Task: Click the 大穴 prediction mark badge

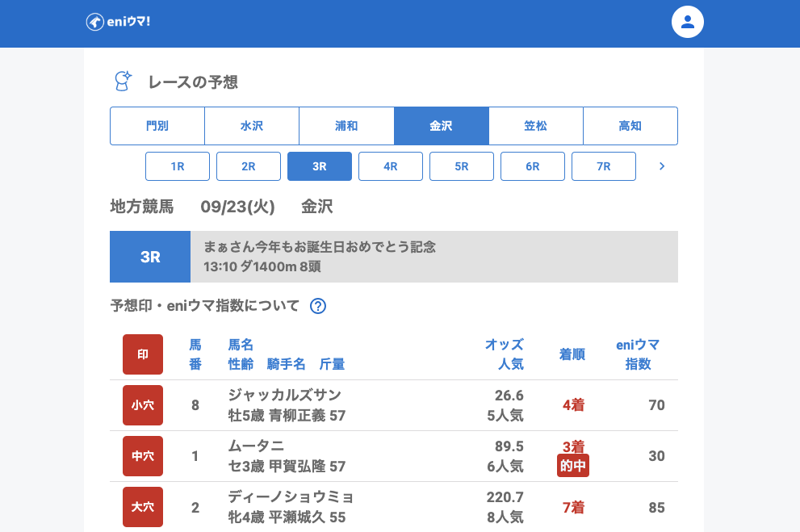Action: click(143, 507)
